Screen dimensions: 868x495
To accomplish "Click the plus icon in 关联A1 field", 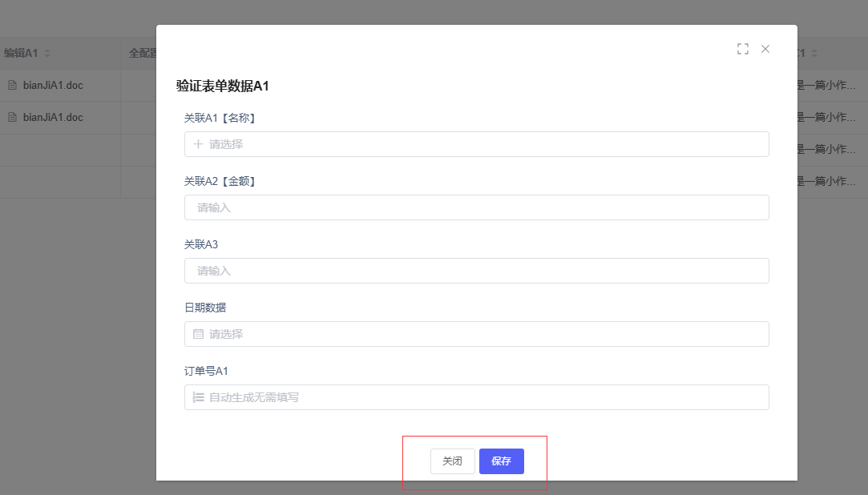I will coord(198,144).
